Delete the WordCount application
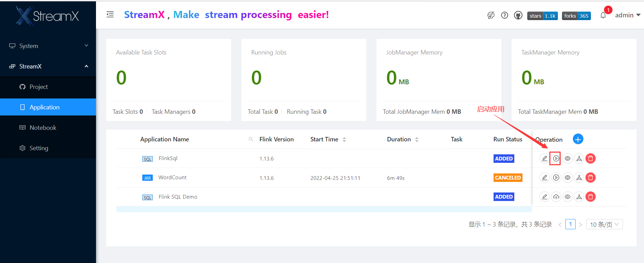 click(591, 177)
